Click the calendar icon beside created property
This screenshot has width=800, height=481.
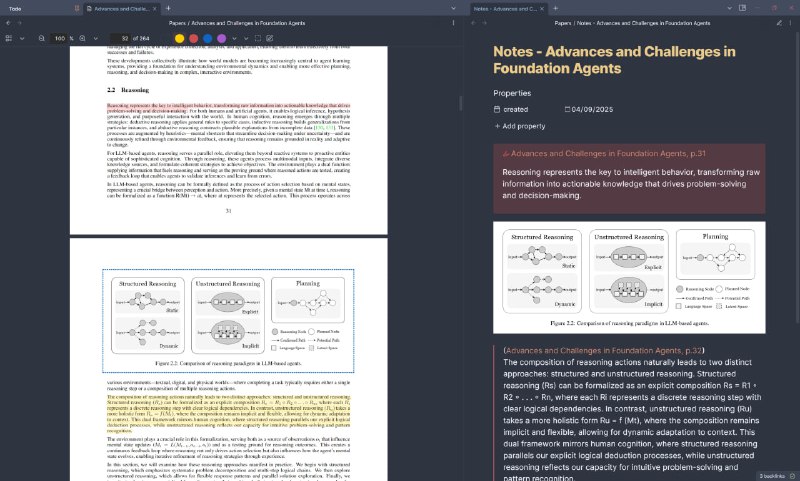[x=497, y=109]
